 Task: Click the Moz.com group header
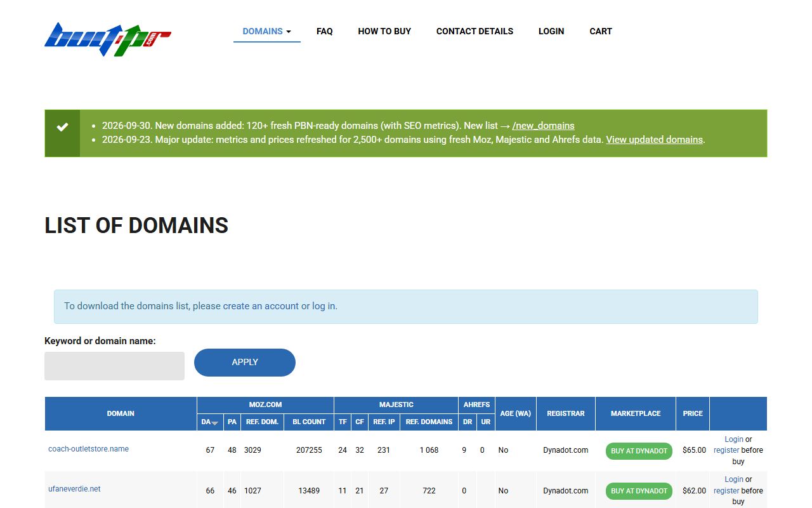tap(265, 404)
